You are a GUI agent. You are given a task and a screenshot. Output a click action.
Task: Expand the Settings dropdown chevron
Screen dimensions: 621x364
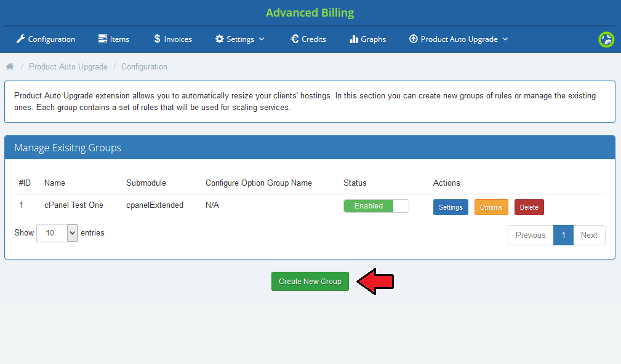pos(262,39)
